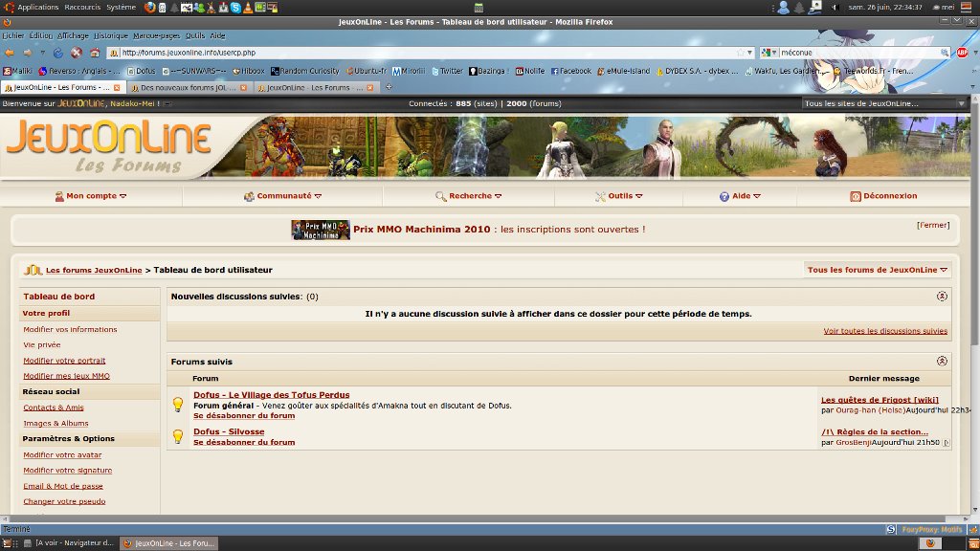Open 'Tous les sites de JeuxOnLine' selector
This screenshot has height=551, width=980.
pyautogui.click(x=884, y=103)
